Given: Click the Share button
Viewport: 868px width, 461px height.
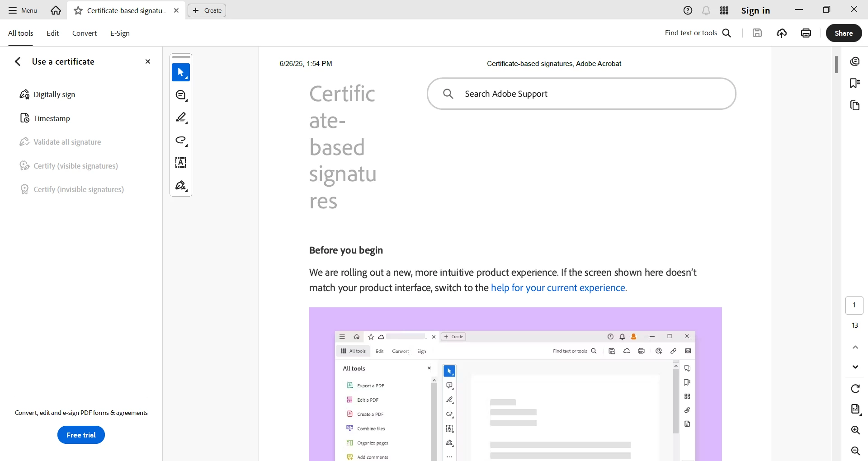Looking at the screenshot, I should [844, 33].
